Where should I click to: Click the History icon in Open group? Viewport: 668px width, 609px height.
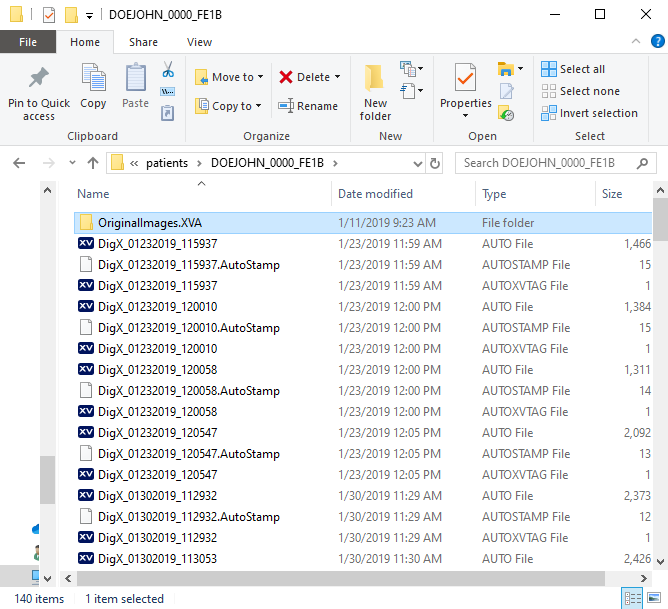tap(506, 113)
